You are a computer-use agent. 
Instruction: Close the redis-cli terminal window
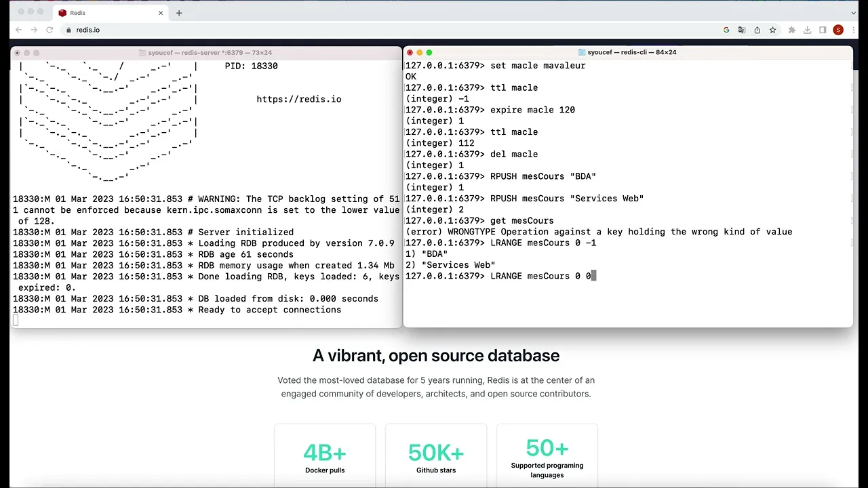coord(410,52)
